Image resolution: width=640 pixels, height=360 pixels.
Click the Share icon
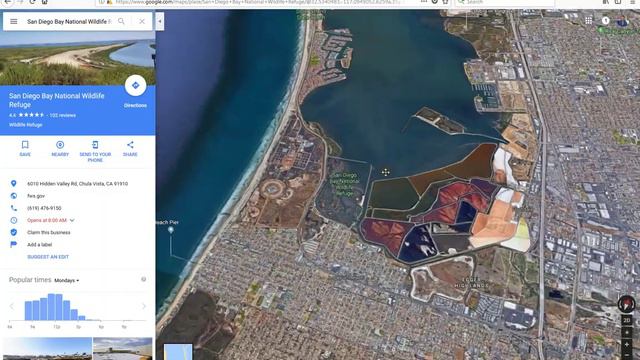(x=130, y=144)
